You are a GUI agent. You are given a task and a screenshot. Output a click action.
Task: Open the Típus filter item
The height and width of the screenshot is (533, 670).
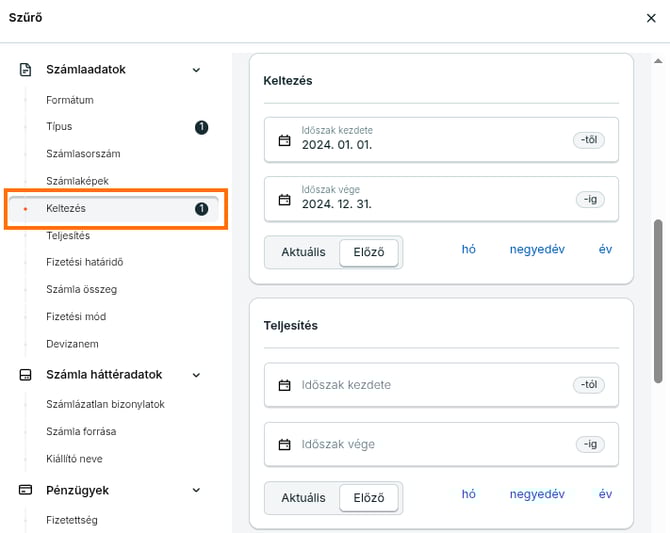(59, 127)
